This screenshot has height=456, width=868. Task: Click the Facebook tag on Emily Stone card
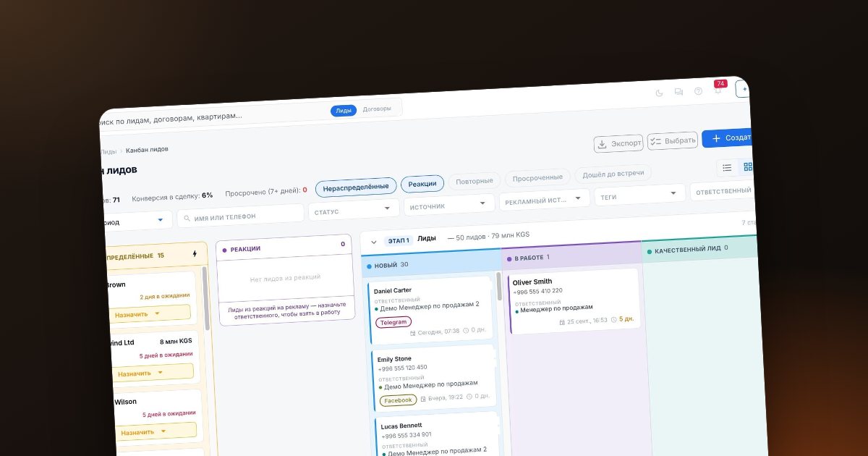[x=399, y=400]
